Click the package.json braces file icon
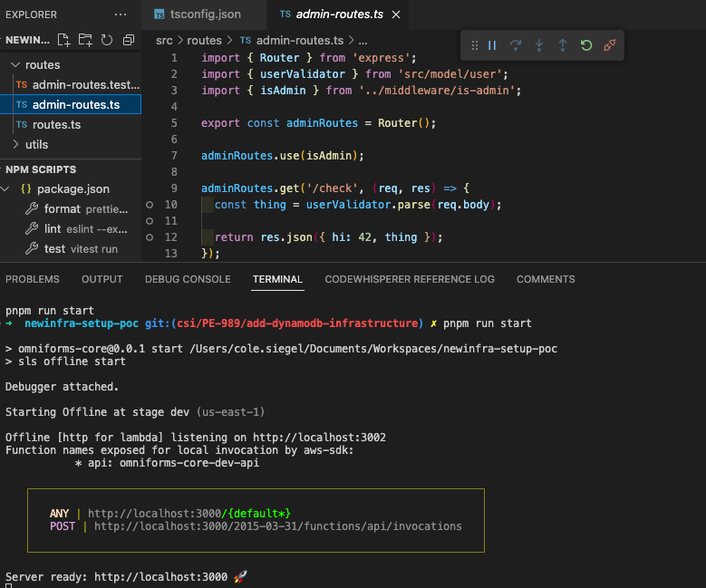This screenshot has height=588, width=706. pos(26,189)
